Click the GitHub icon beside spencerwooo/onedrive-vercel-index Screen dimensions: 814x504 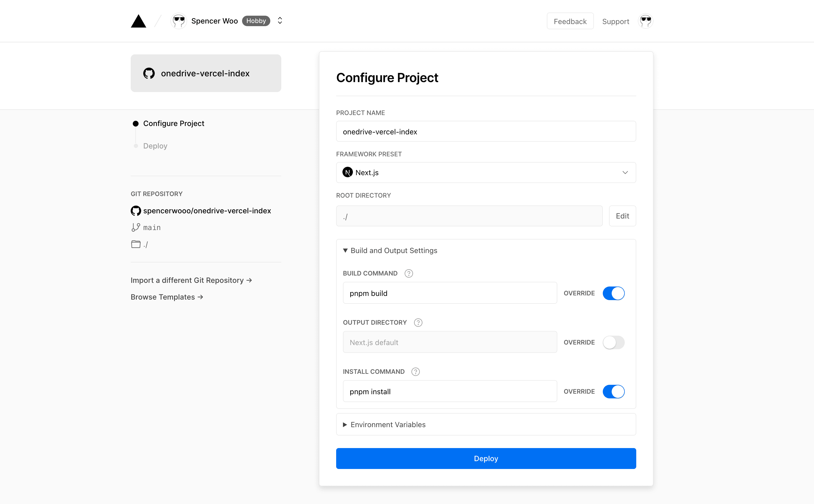tap(135, 211)
